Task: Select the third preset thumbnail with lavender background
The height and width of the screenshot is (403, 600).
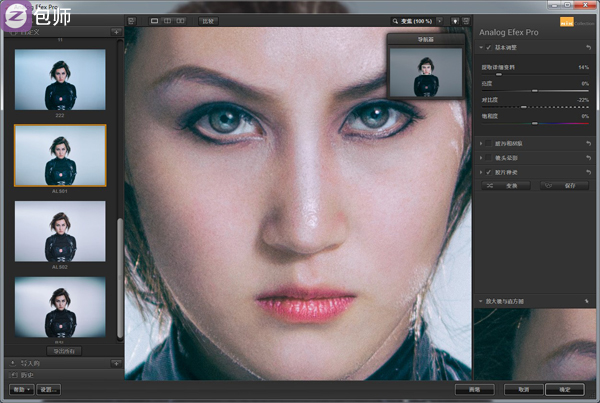Action: (60, 232)
